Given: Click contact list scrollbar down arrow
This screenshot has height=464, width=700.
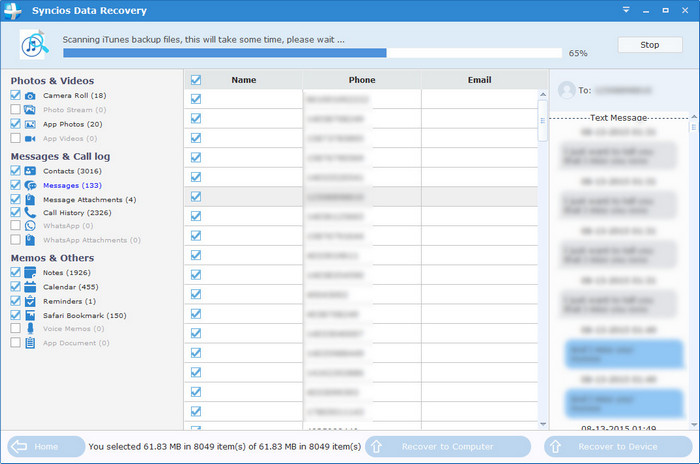Looking at the screenshot, I should point(543,424).
